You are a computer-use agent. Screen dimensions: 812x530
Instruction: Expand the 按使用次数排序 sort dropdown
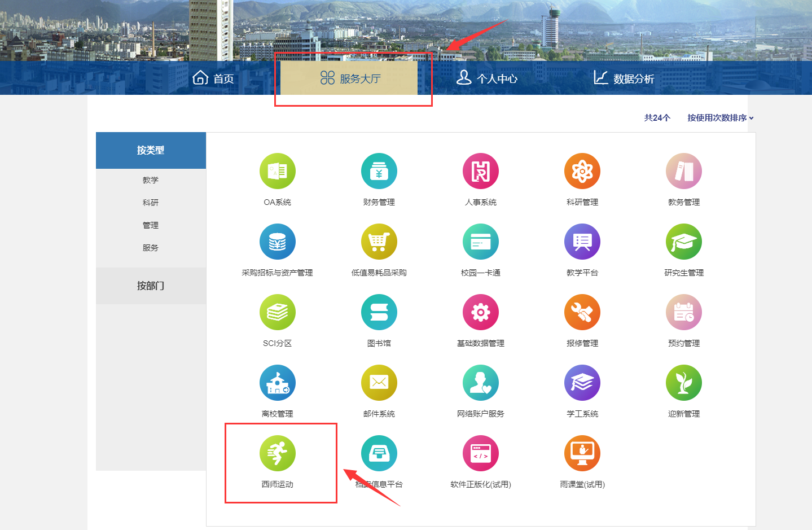coord(720,118)
